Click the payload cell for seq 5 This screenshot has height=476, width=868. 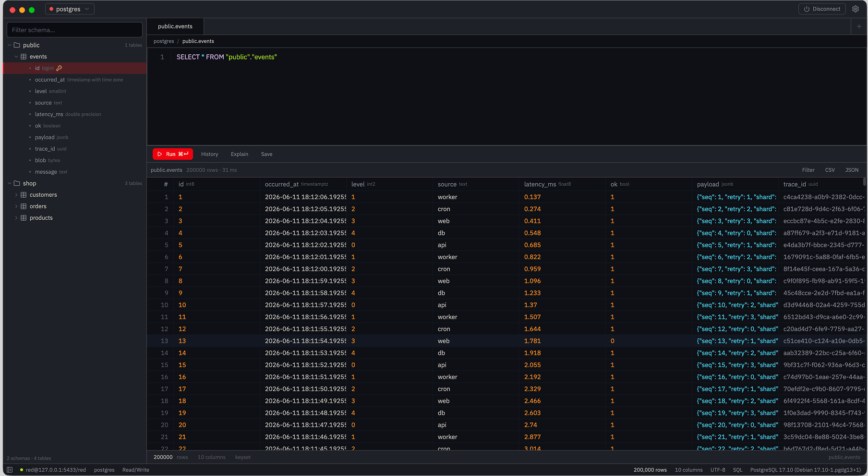pyautogui.click(x=736, y=245)
